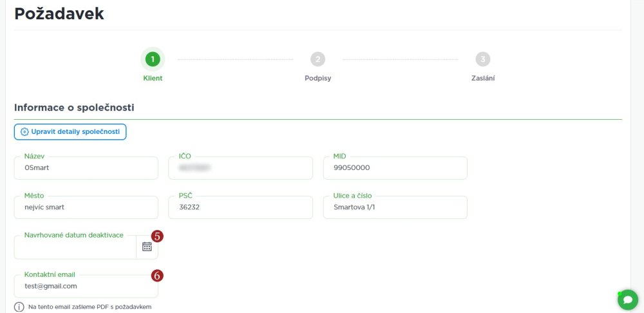Go to the step 2 circle
The height and width of the screenshot is (313, 644).
tap(317, 59)
